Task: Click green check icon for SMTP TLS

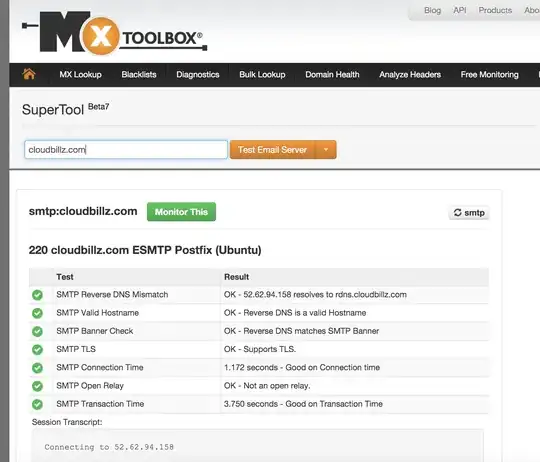Action: pyautogui.click(x=37, y=349)
